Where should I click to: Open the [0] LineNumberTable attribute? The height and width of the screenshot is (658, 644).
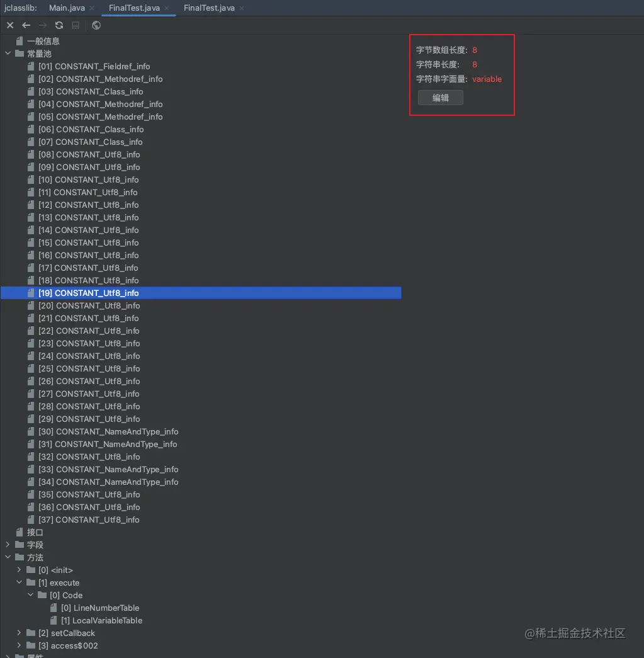click(x=100, y=608)
